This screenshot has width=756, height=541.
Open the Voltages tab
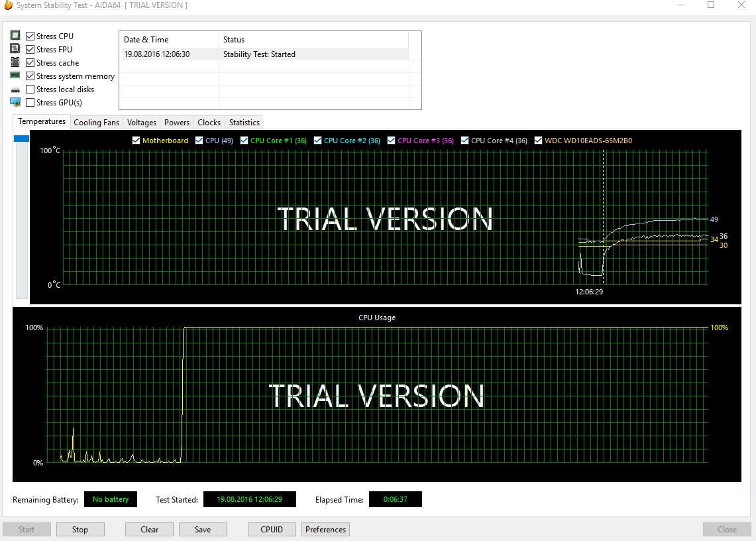(x=142, y=123)
